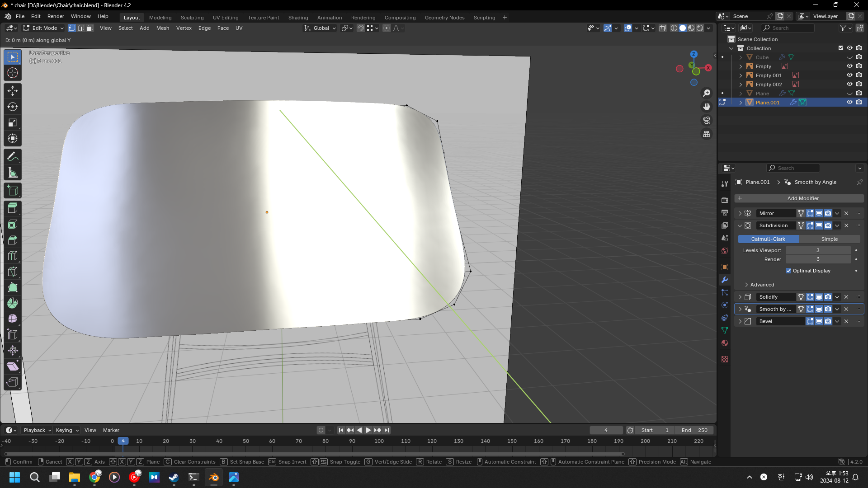Enable vertex select mode

72,28
